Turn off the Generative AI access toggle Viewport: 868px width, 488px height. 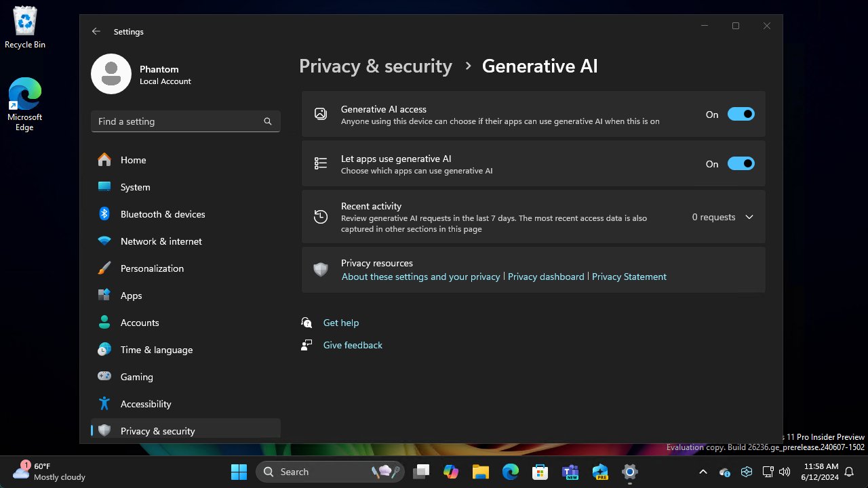pos(741,115)
